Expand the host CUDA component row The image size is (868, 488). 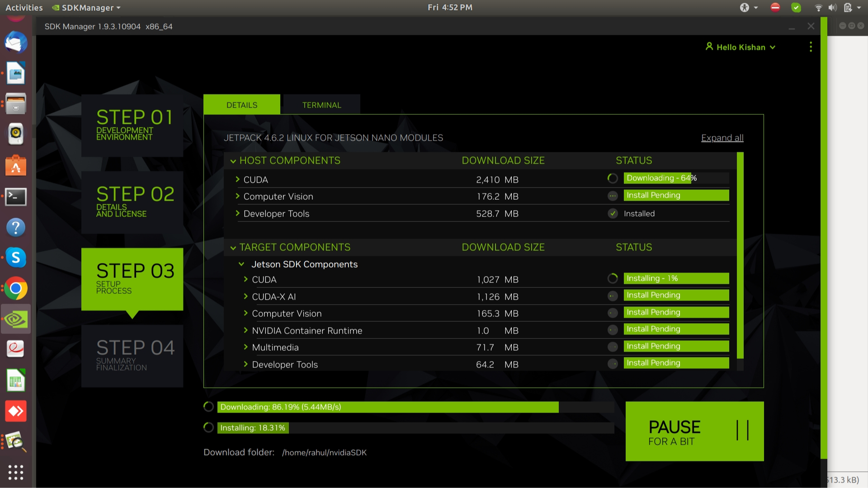point(237,179)
